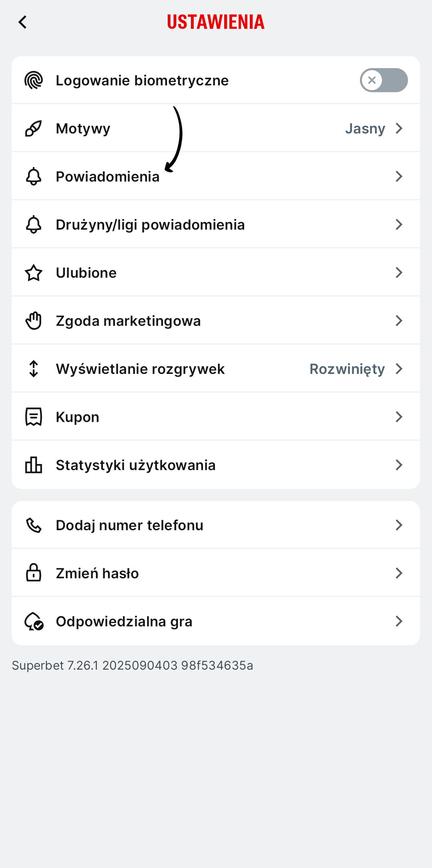The width and height of the screenshot is (432, 868).
Task: Tap the padlock icon for Zmień hasło
Action: click(34, 573)
